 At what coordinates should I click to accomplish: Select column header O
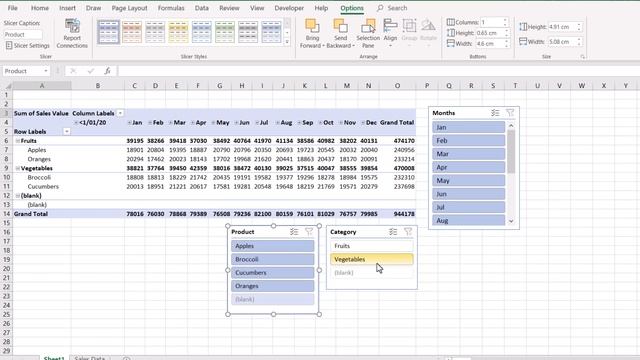coord(397,86)
